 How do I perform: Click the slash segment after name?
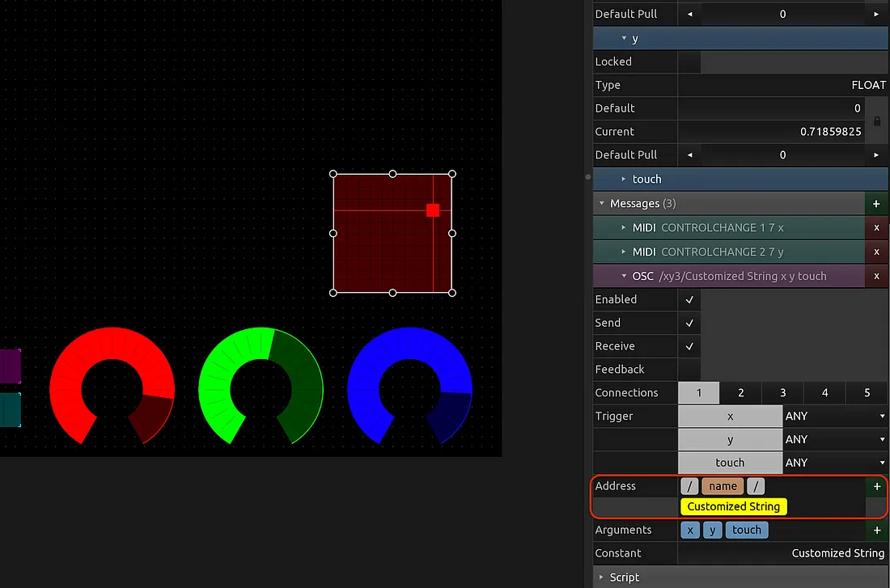coord(756,486)
